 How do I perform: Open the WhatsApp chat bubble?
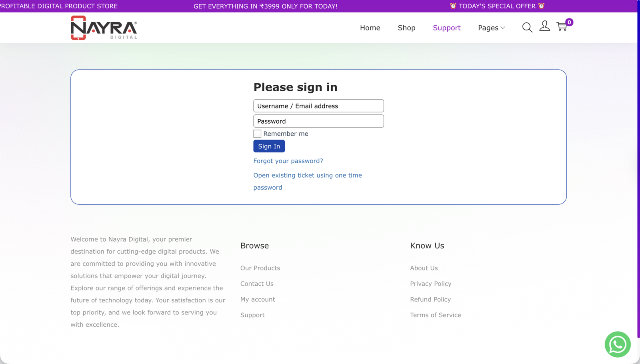(x=617, y=344)
